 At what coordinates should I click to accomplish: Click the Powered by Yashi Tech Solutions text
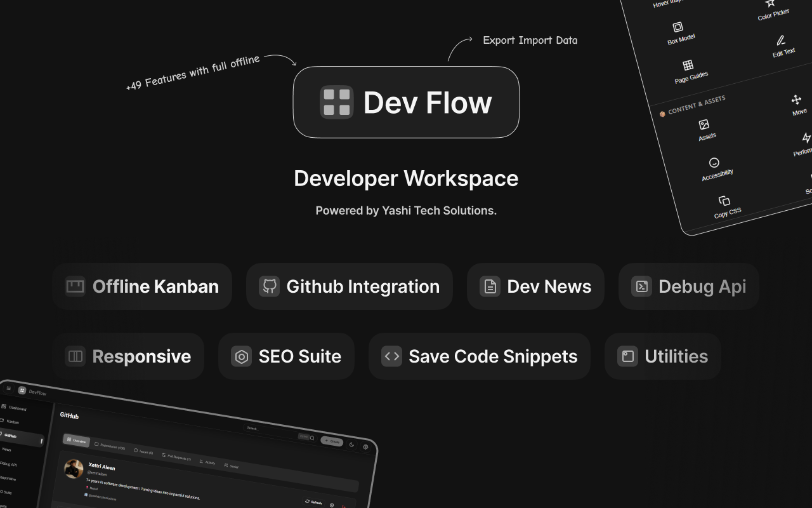pyautogui.click(x=406, y=210)
